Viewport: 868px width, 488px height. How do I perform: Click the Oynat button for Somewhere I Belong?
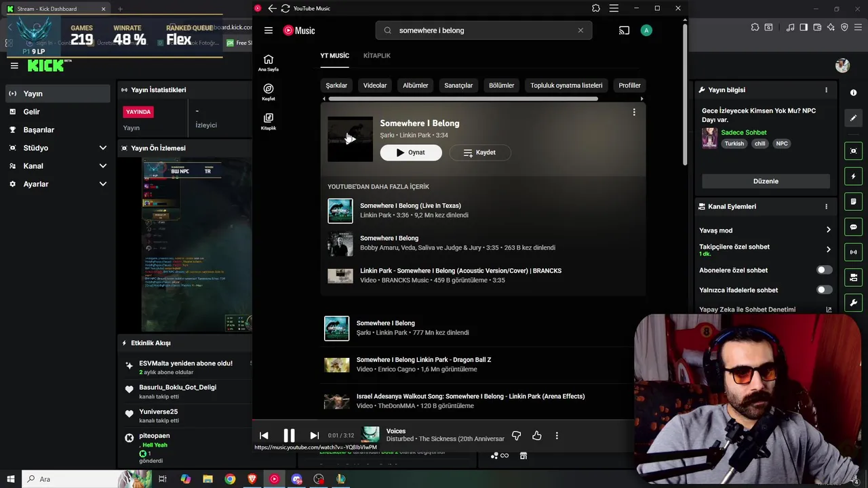click(411, 152)
